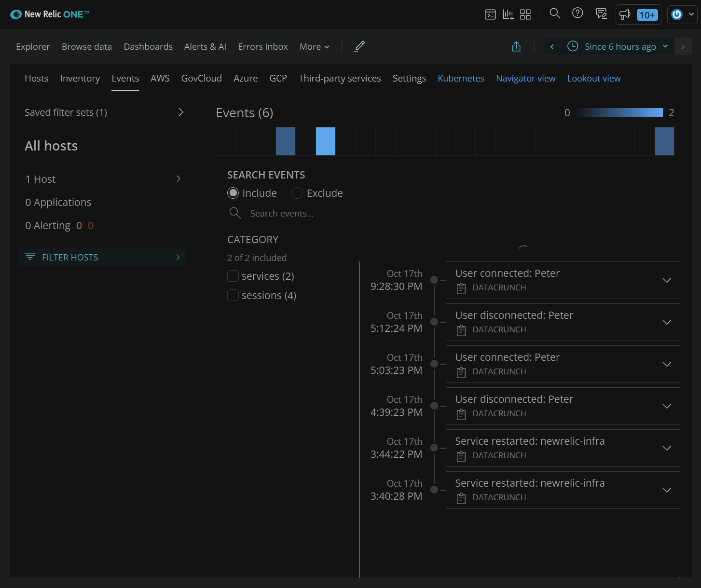Click clipboard icon under 3:40:28 PM event
The height and width of the screenshot is (588, 701).
[x=461, y=498]
